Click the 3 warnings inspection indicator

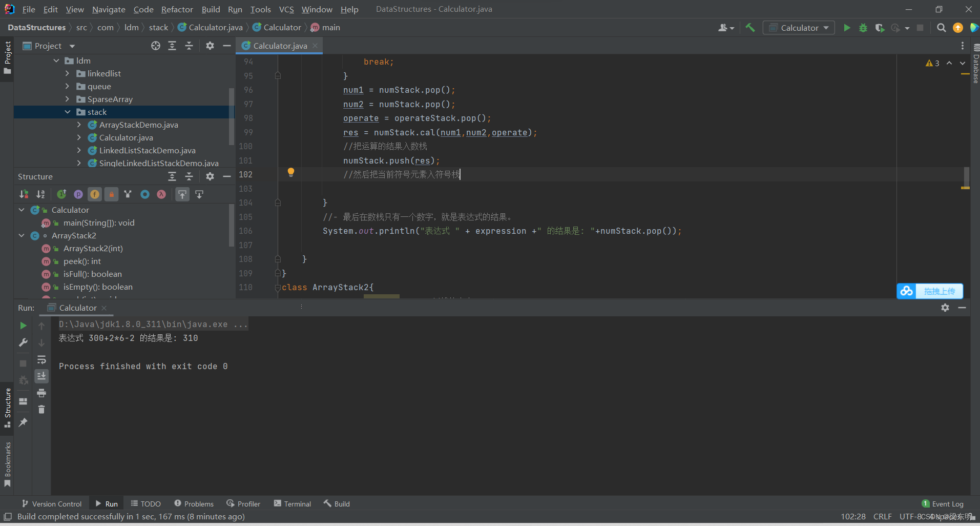(932, 63)
